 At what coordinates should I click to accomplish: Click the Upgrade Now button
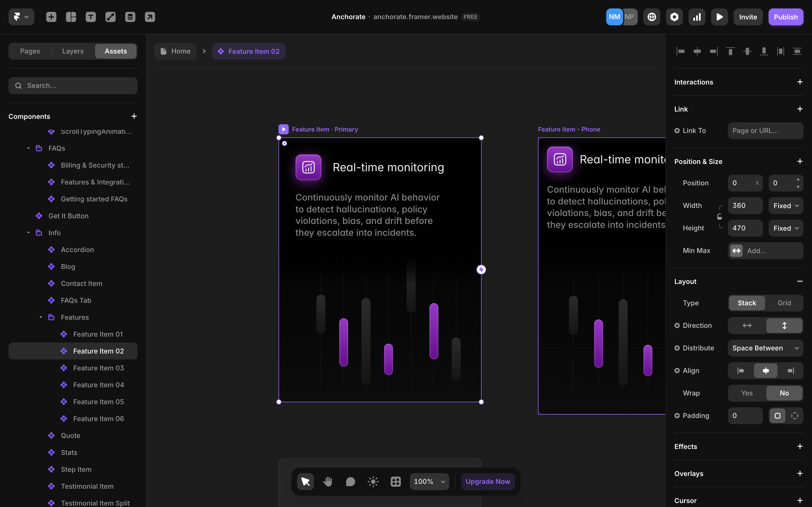pyautogui.click(x=487, y=482)
